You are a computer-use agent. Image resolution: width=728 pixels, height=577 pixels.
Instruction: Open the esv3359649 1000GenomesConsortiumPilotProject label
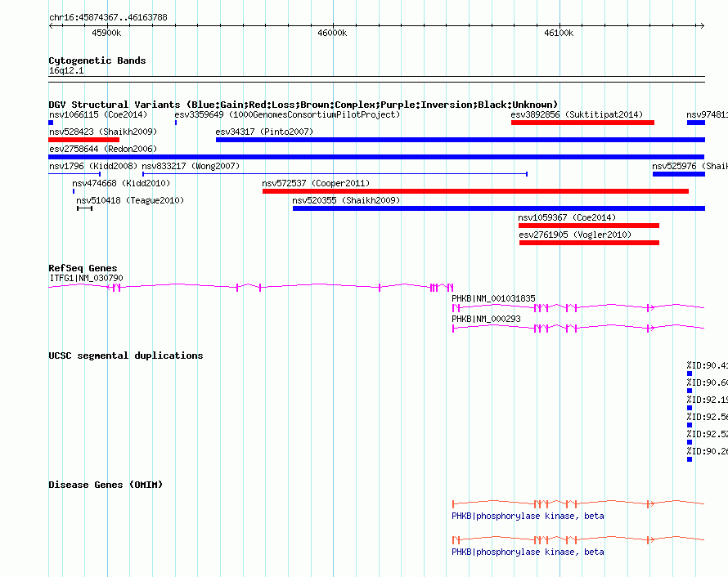[287, 114]
